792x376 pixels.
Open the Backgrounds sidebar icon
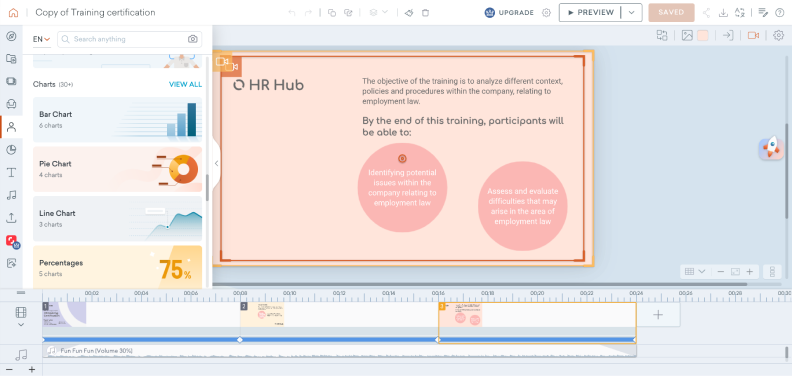pyautogui.click(x=11, y=104)
